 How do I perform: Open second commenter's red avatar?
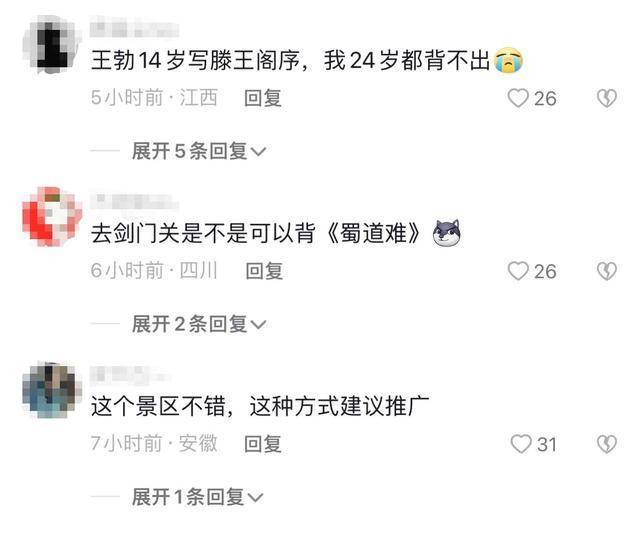[x=52, y=217]
